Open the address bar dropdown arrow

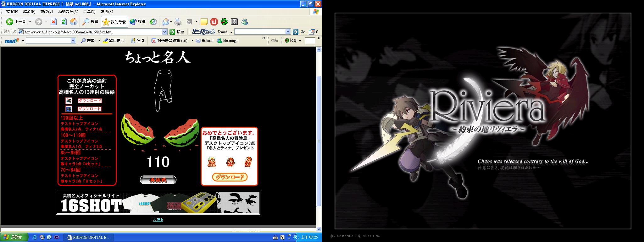coord(164,32)
